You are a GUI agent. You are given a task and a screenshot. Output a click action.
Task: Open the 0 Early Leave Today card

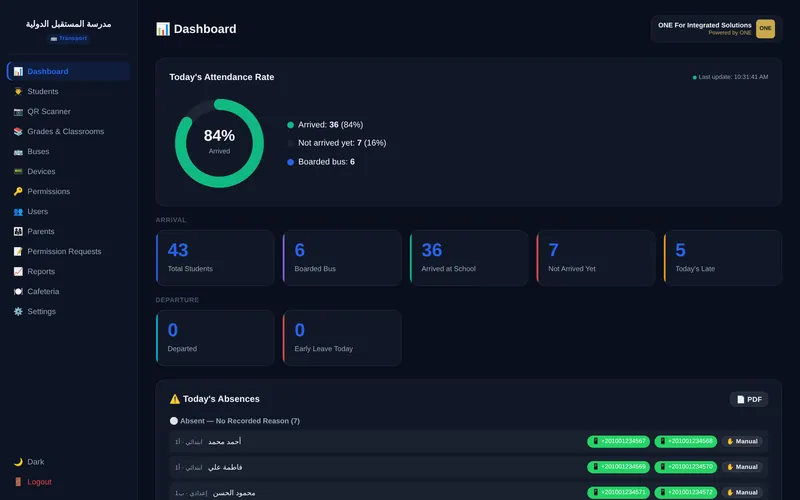(x=342, y=338)
